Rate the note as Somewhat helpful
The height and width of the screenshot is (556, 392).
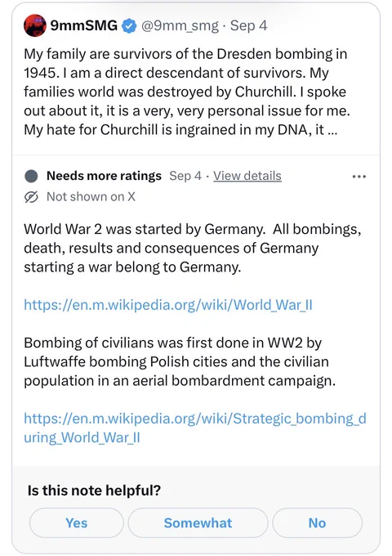198,523
